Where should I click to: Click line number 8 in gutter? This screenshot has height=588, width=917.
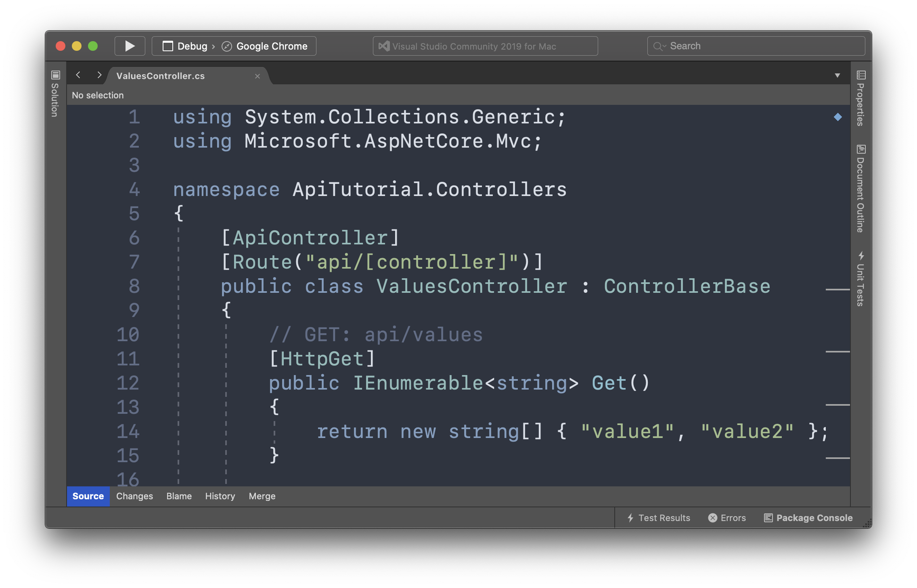134,286
